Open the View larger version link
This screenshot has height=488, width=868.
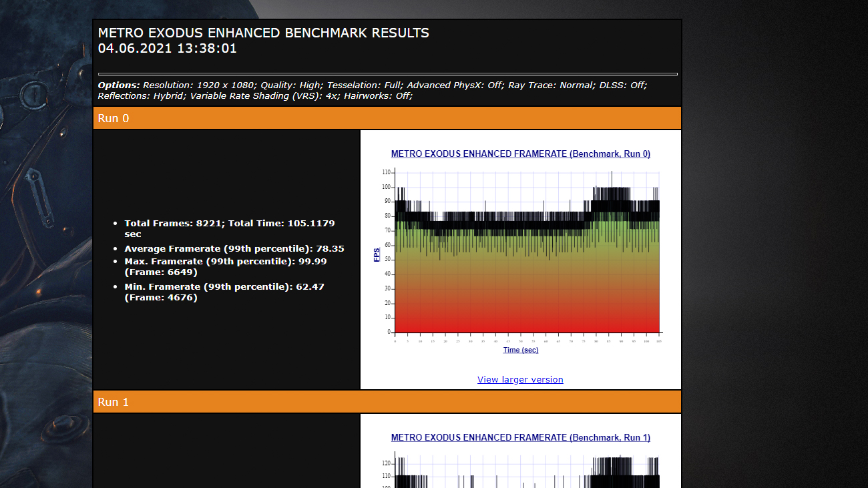[520, 380]
